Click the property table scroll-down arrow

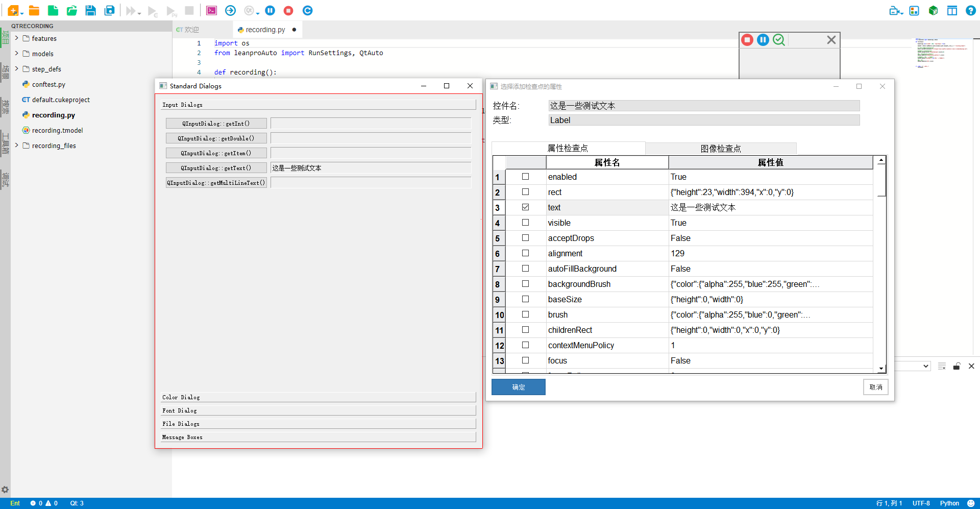pos(881,369)
